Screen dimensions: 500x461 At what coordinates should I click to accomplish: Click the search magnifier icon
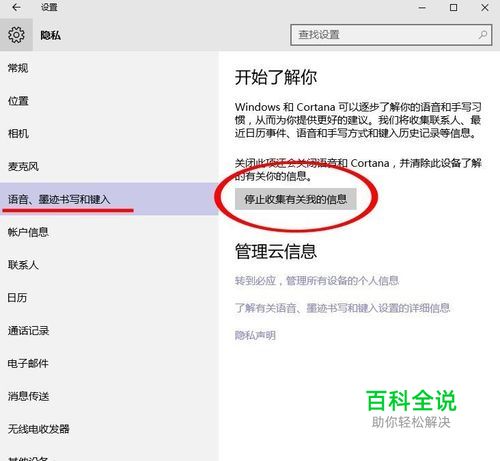(483, 34)
